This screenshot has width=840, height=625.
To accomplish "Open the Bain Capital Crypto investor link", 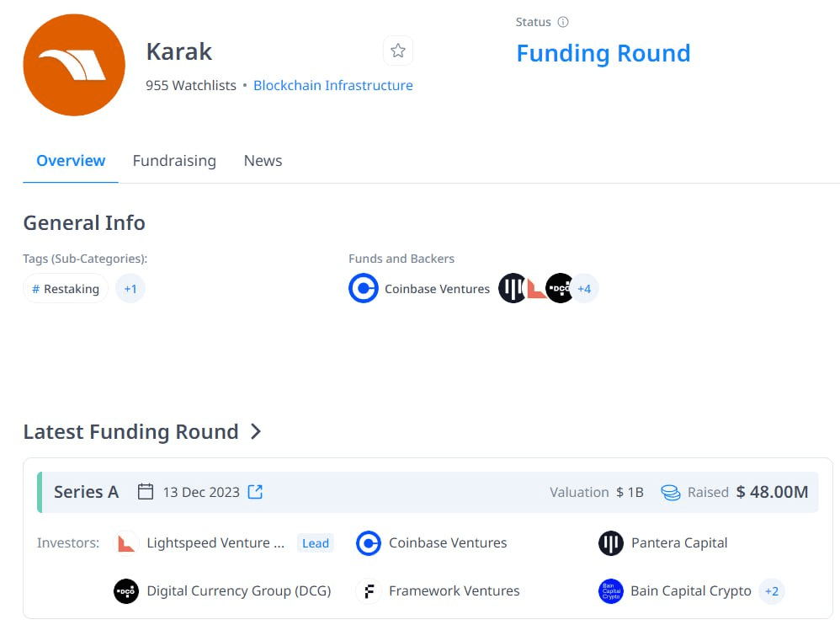I will pos(691,590).
